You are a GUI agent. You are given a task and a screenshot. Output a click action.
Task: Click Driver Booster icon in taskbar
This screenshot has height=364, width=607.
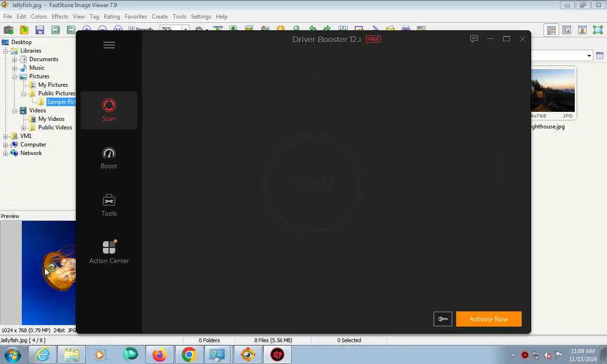(277, 355)
